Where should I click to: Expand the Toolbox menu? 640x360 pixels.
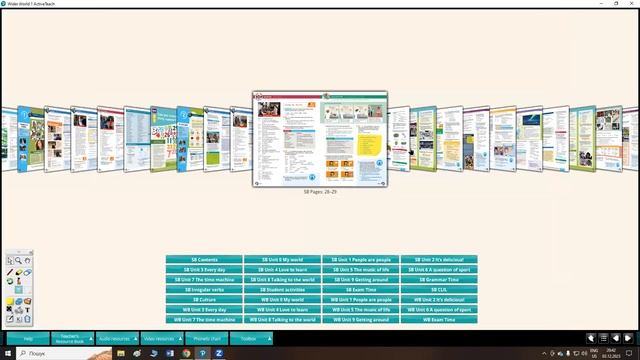tap(251, 338)
